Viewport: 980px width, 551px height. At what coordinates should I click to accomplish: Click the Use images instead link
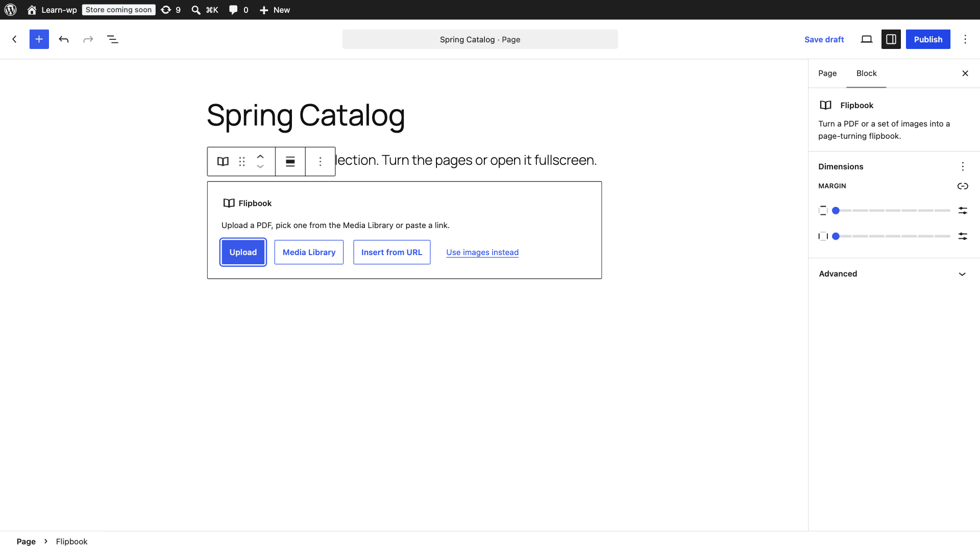[482, 252]
